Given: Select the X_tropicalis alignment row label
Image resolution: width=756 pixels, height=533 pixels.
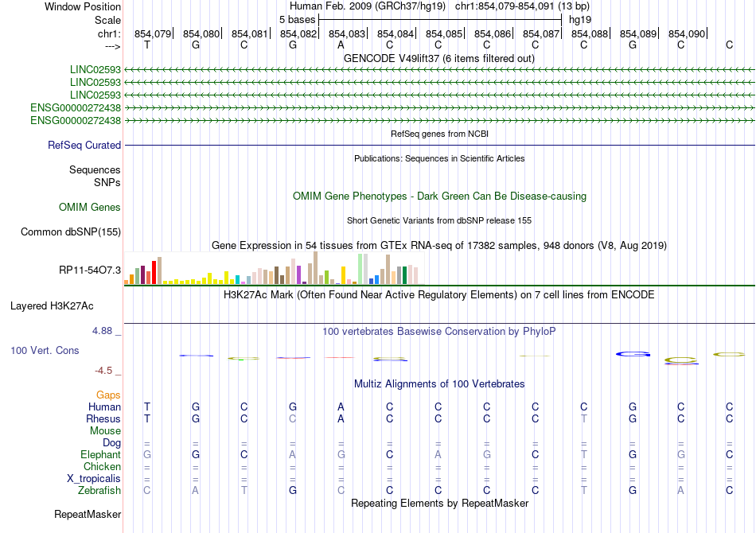Looking at the screenshot, I should (x=94, y=479).
